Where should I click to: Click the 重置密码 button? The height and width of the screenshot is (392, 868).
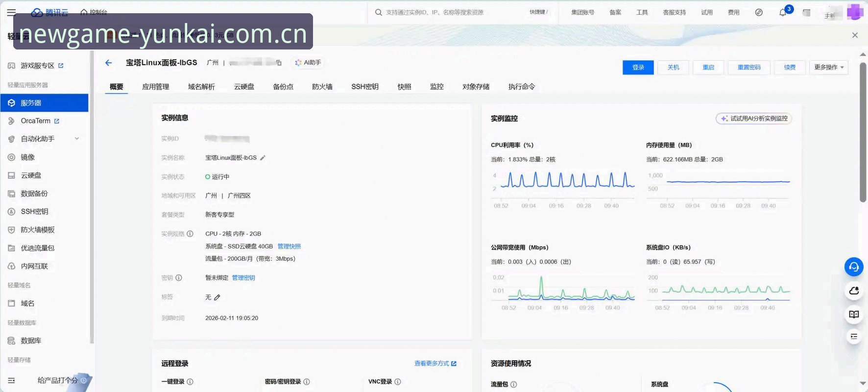pyautogui.click(x=749, y=68)
